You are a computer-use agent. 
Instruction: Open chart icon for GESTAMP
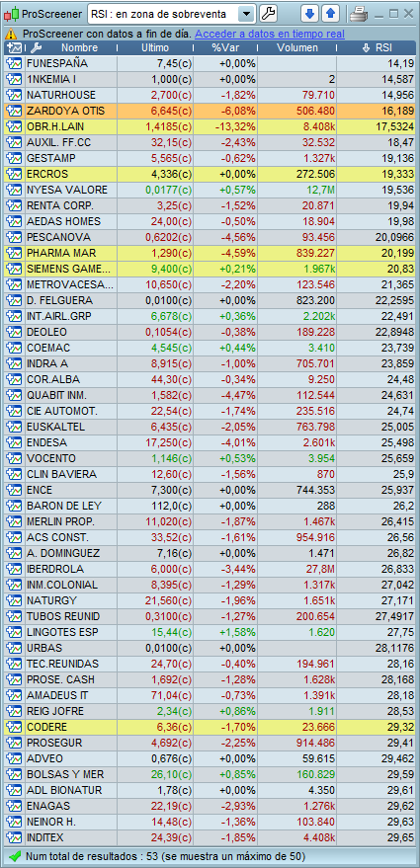(13, 158)
